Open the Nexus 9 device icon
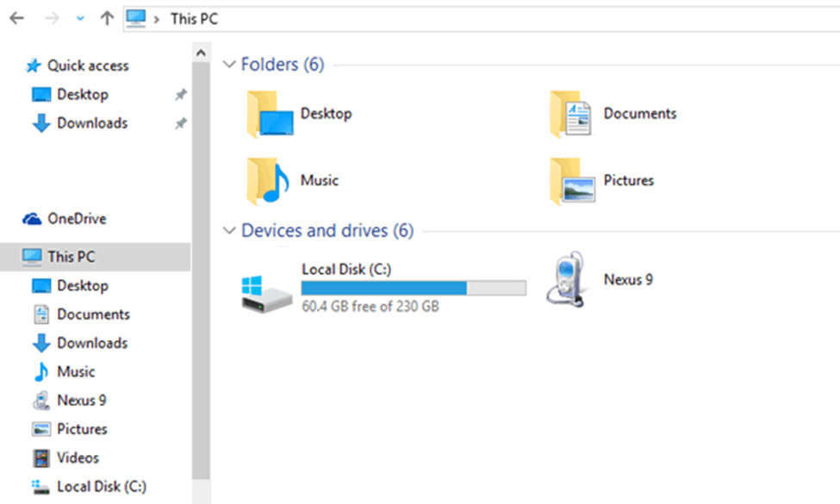 point(566,279)
